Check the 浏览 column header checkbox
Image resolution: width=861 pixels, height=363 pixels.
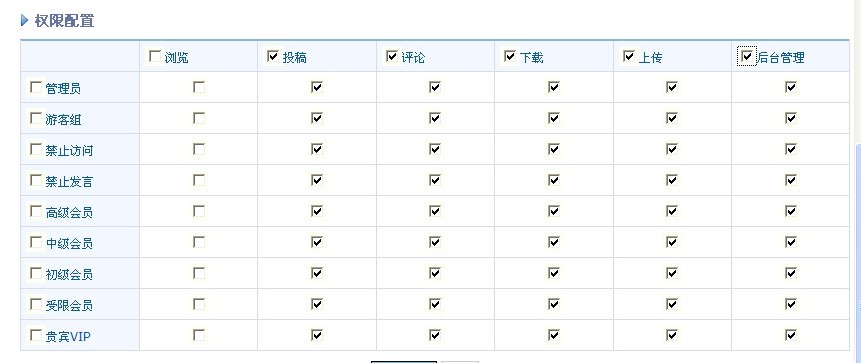(x=155, y=56)
